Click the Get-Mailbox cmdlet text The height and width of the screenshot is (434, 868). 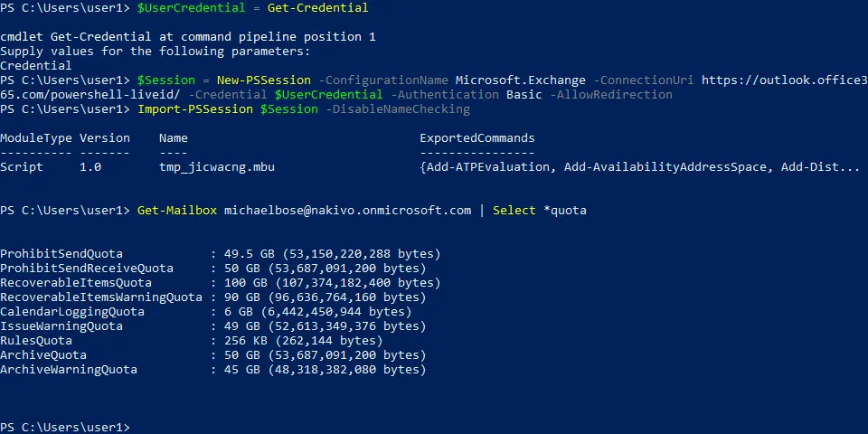[x=177, y=211]
